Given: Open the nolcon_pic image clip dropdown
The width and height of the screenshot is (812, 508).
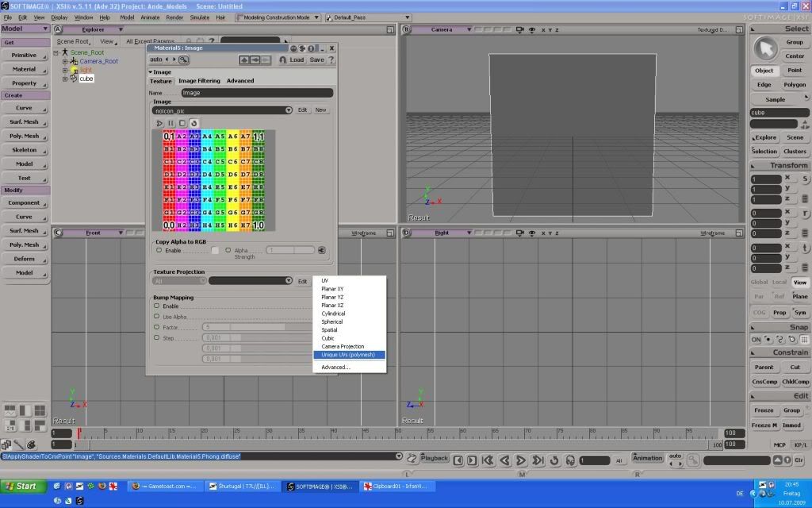Looking at the screenshot, I should (x=289, y=110).
